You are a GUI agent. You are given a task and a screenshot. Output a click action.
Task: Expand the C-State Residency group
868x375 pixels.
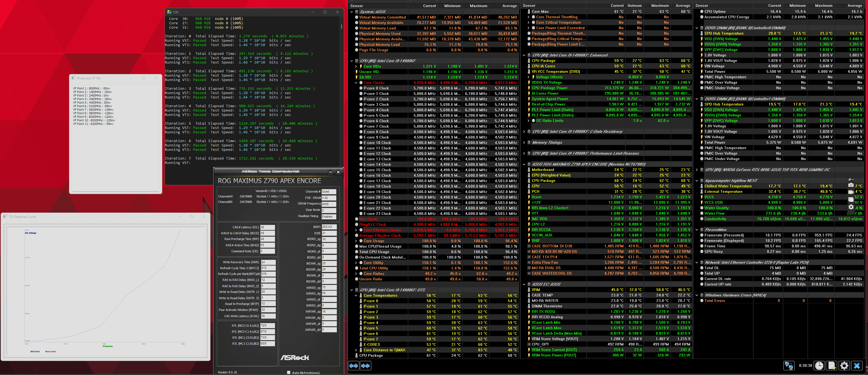524,132
